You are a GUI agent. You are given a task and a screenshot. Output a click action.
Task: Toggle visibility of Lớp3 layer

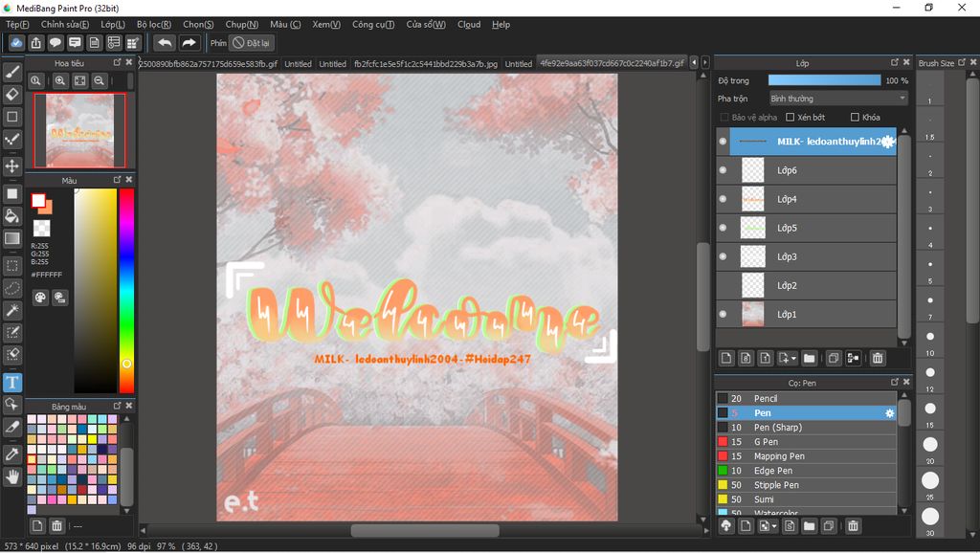pos(724,256)
